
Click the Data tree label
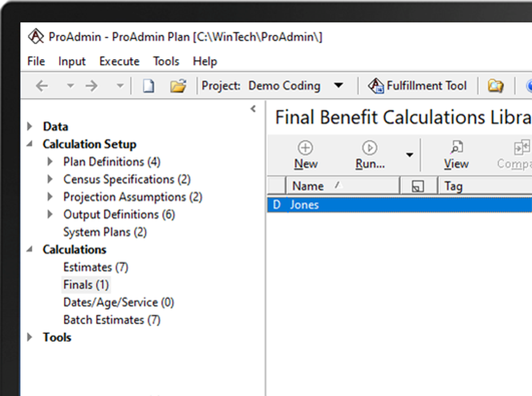55,127
